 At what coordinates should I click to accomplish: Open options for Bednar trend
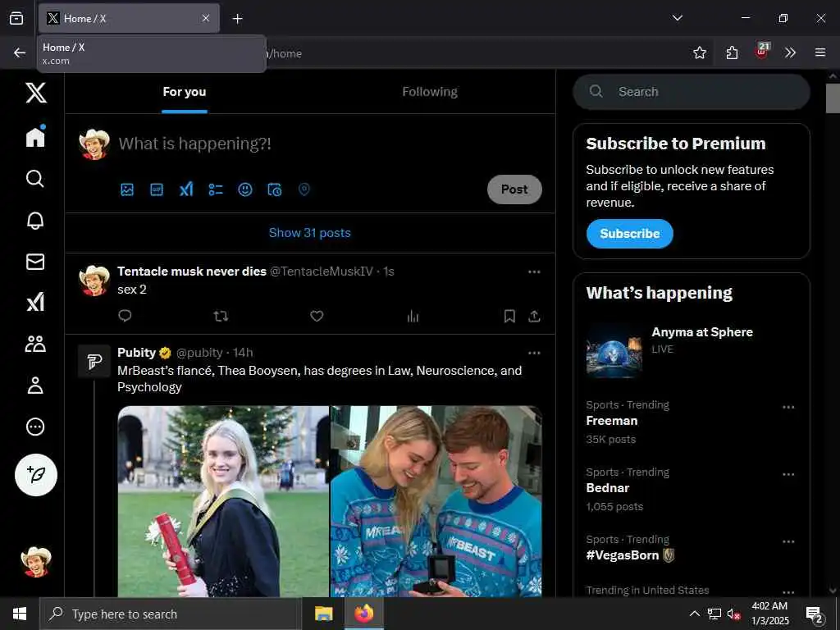click(788, 474)
